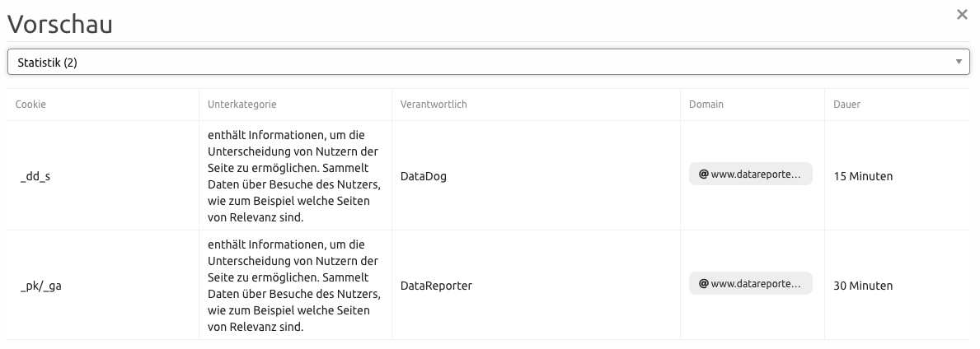980x349 pixels.
Task: Select the _pk/_ga cookie name
Action: click(x=40, y=286)
